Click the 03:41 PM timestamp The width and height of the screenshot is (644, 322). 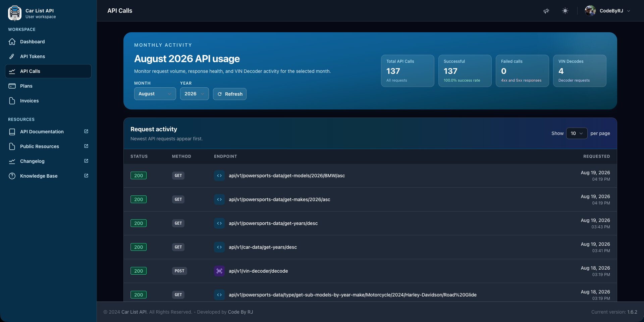601,251
